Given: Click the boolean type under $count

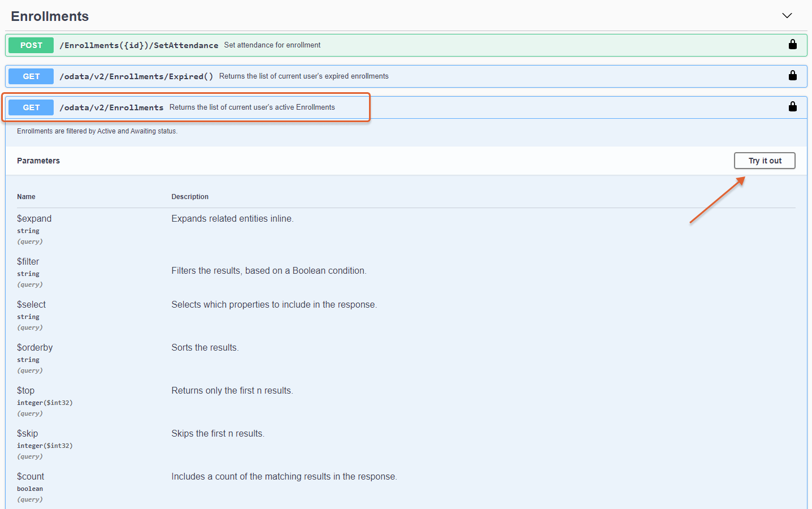Looking at the screenshot, I should 30,489.
